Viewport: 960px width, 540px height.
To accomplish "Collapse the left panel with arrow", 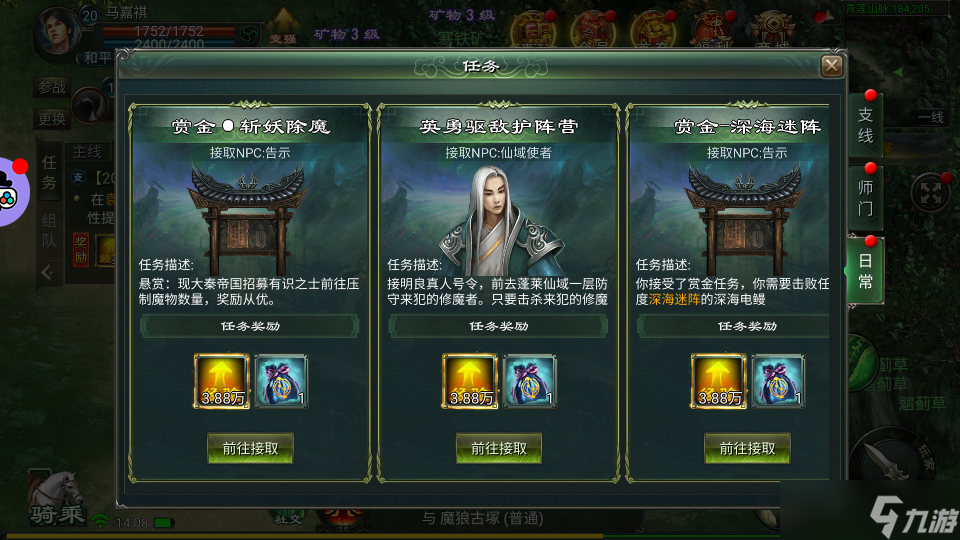I will (48, 272).
